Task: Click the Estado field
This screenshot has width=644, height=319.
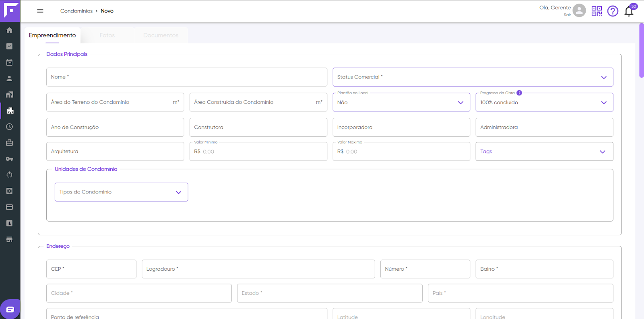Action: 330,293
